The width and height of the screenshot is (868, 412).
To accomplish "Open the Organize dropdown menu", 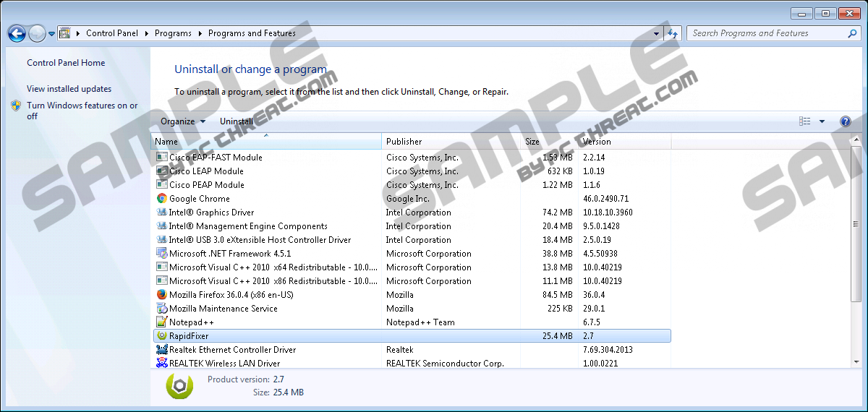I will pos(182,121).
